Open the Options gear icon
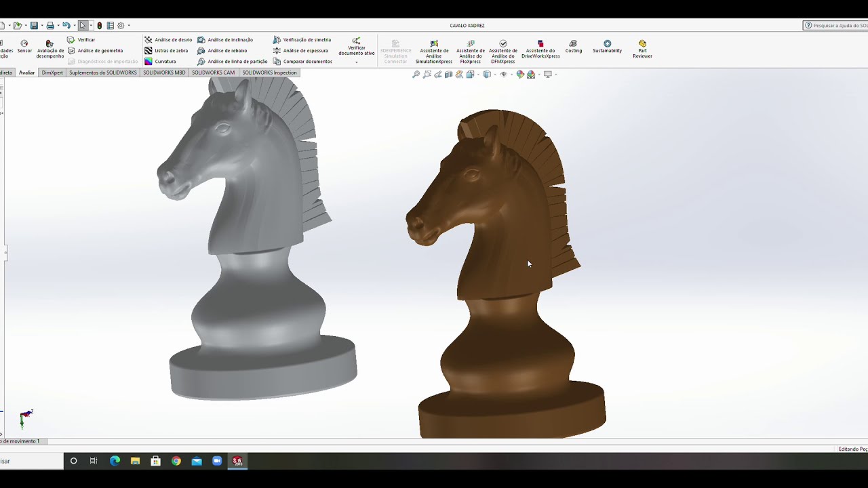 tap(121, 26)
